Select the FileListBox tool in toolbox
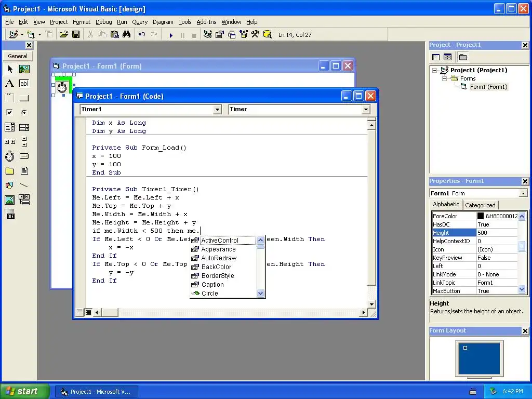This screenshot has width=532, height=399. pos(24,170)
